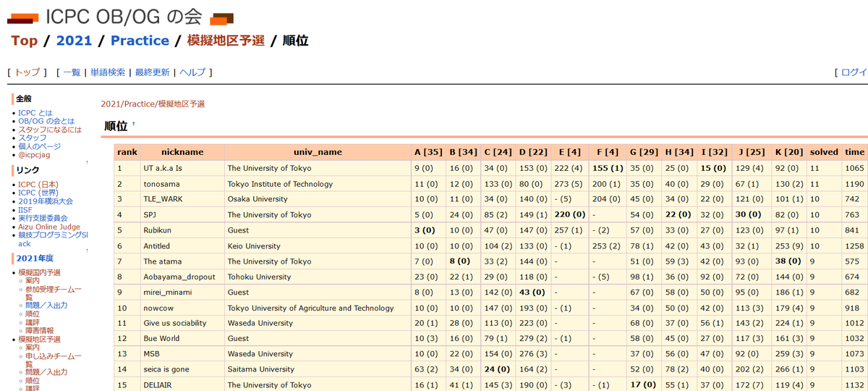
Task: Select nickname cell SPJ
Action: click(x=182, y=215)
